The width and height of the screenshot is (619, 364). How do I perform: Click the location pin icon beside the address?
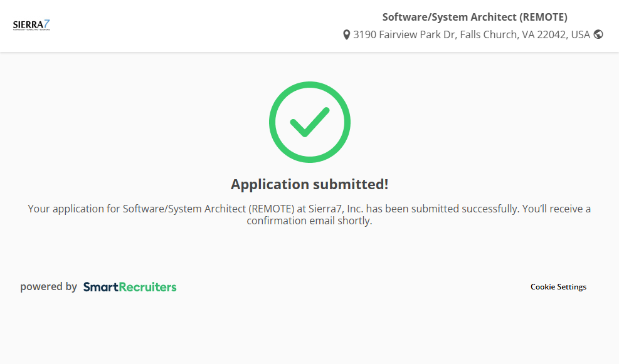pos(346,35)
